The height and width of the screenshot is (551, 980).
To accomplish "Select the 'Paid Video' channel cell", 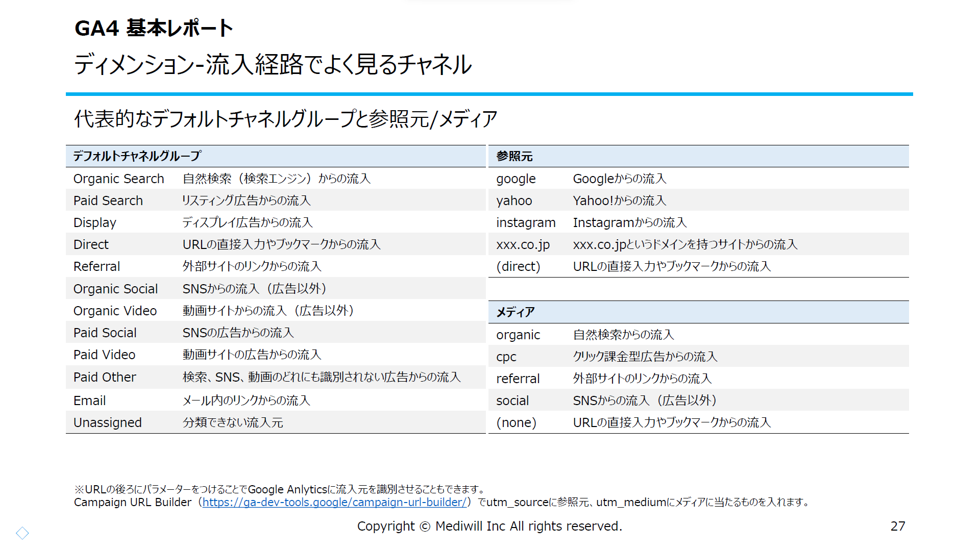I will click(x=105, y=355).
